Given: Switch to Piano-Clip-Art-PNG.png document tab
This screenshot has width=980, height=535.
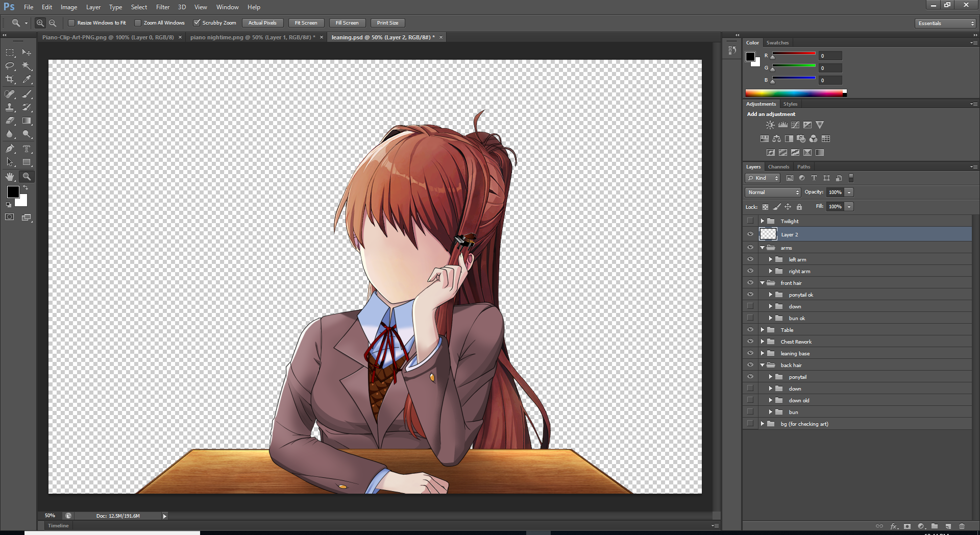Looking at the screenshot, I should 108,37.
